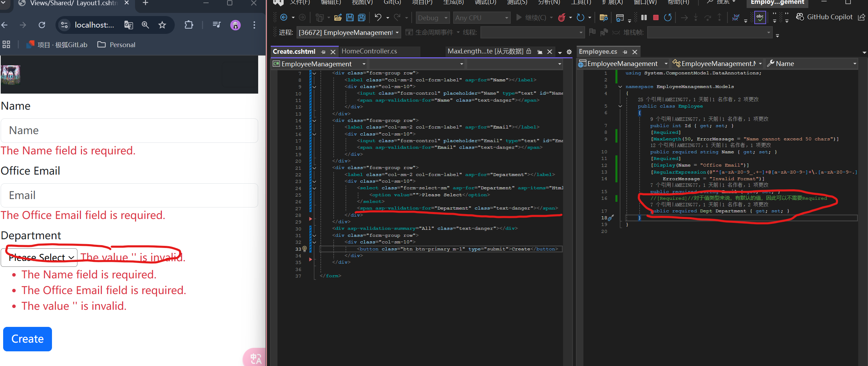The width and height of the screenshot is (868, 366).
Task: Click the translate page icon in address bar
Action: [x=129, y=25]
